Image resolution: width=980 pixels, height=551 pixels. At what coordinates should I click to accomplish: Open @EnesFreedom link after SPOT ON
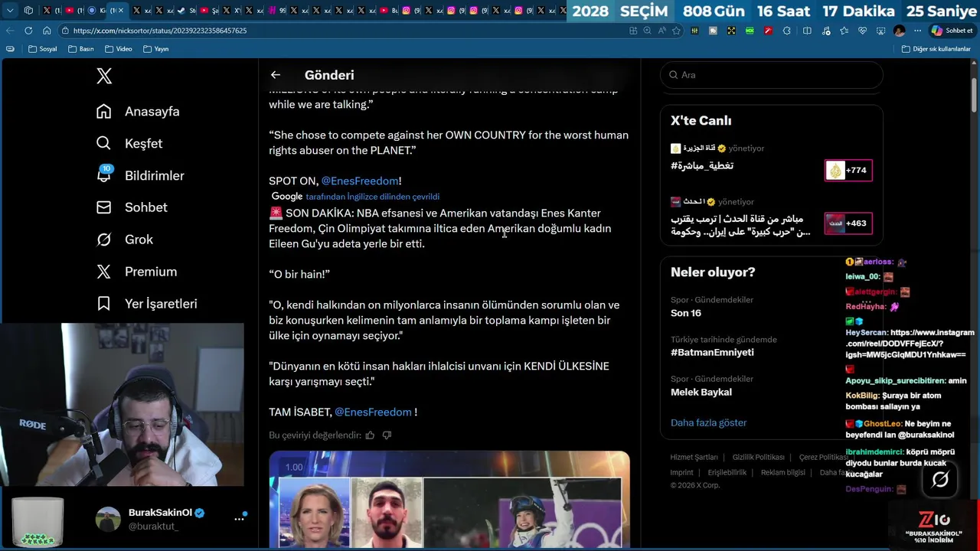360,181
